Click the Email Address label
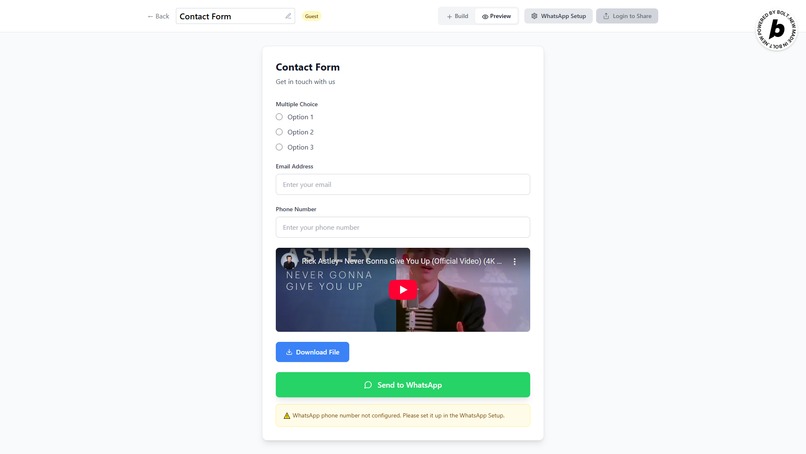The image size is (806, 454). [x=294, y=166]
